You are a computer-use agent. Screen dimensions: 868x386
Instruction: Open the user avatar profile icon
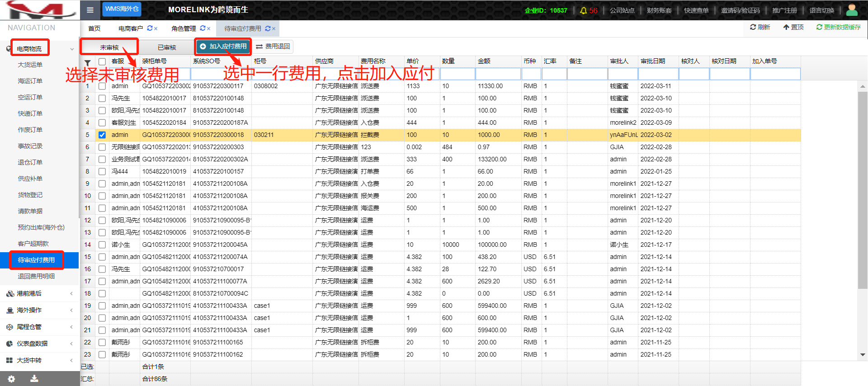click(x=852, y=10)
